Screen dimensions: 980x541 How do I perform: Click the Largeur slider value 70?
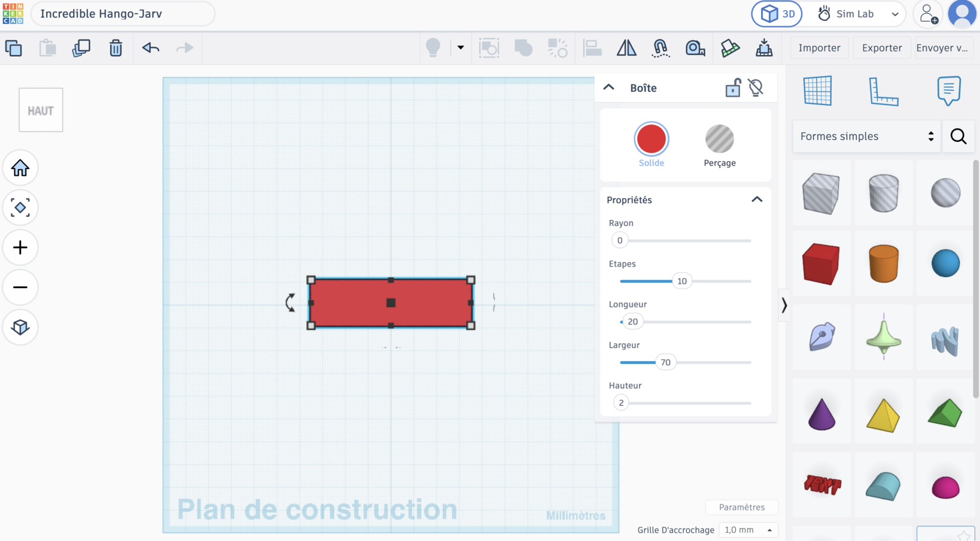point(665,362)
